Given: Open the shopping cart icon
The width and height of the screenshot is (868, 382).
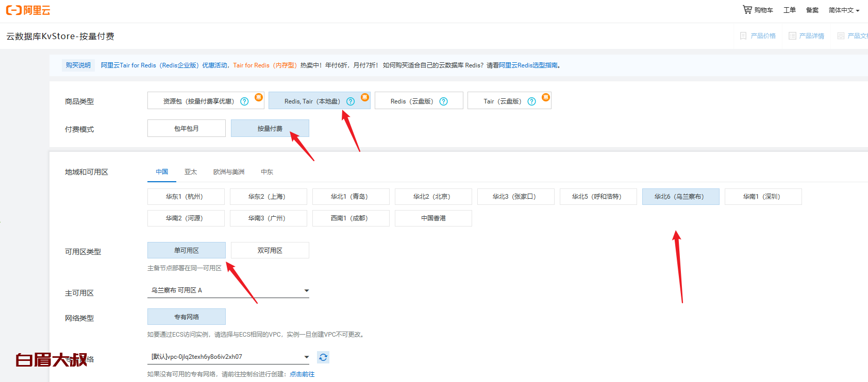Looking at the screenshot, I should [747, 10].
